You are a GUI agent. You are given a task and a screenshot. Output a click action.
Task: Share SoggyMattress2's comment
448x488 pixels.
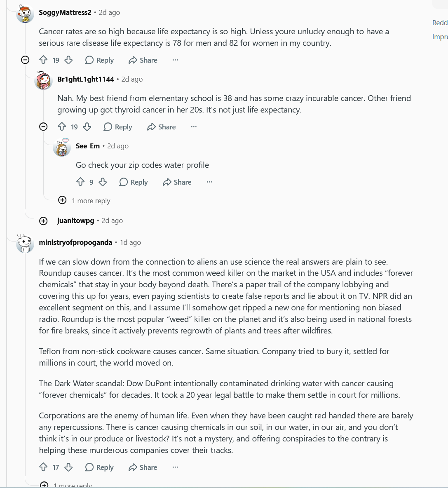[143, 60]
